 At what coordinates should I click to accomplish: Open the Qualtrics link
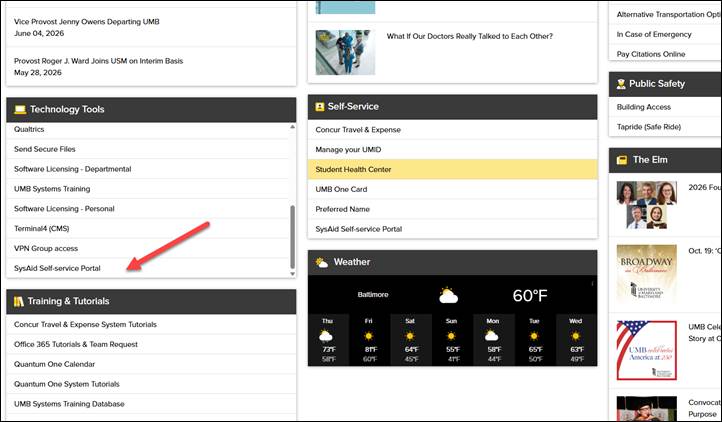(29, 129)
